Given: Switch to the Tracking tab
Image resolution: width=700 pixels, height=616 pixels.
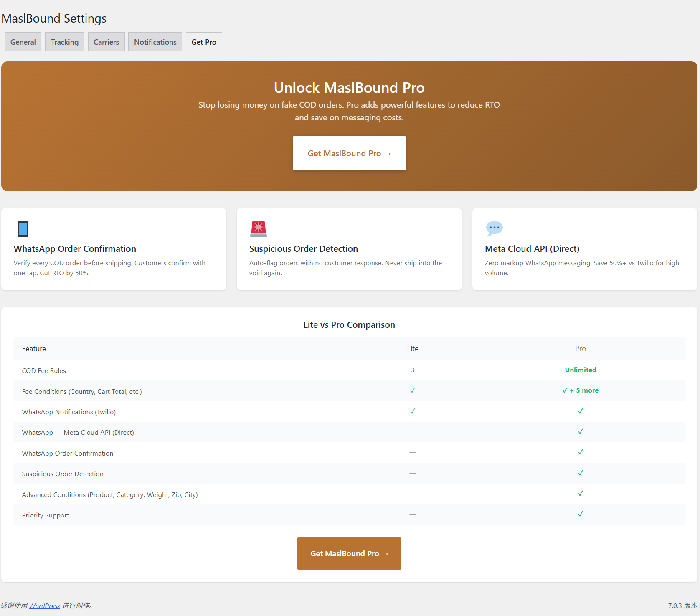Looking at the screenshot, I should (65, 42).
